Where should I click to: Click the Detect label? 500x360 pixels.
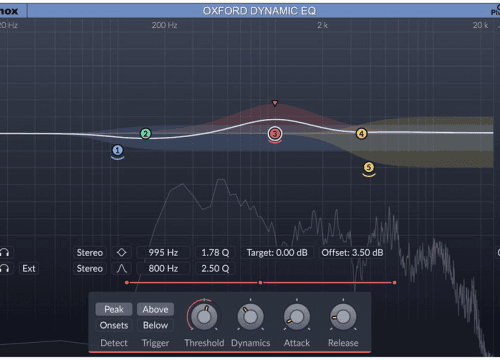(x=114, y=343)
